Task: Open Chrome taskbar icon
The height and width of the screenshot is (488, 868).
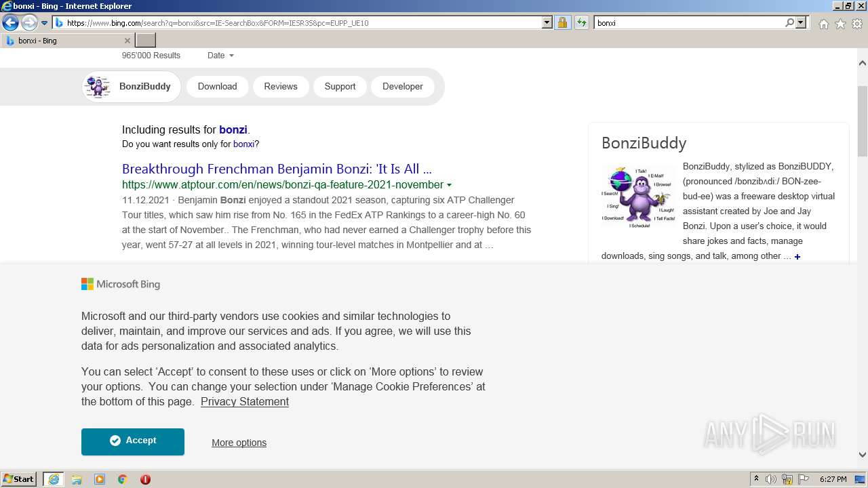Action: [123, 479]
